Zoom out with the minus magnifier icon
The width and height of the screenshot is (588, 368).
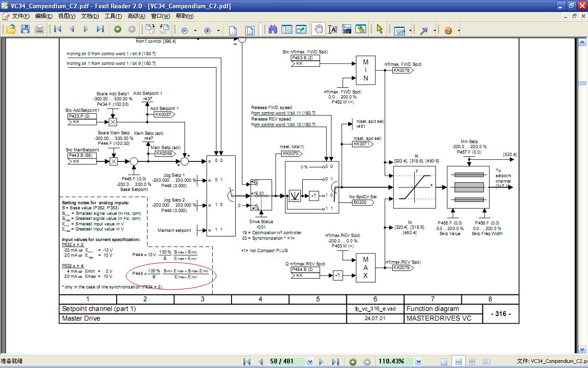coord(185,30)
